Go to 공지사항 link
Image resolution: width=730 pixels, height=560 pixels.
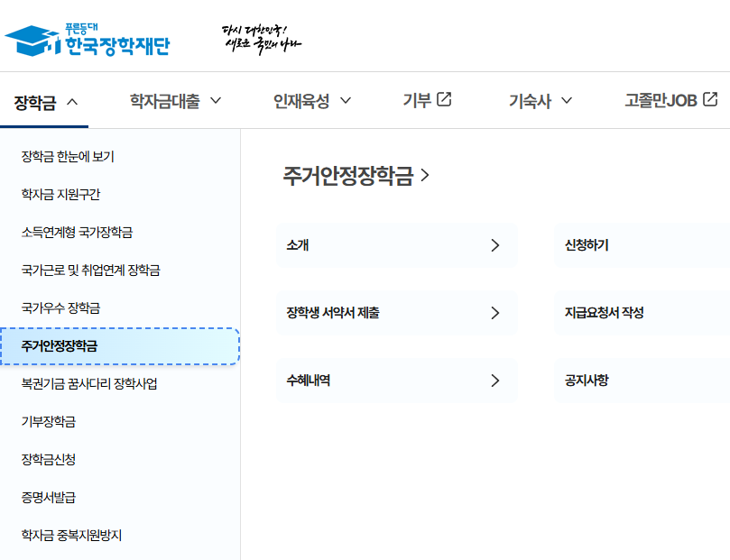587,381
